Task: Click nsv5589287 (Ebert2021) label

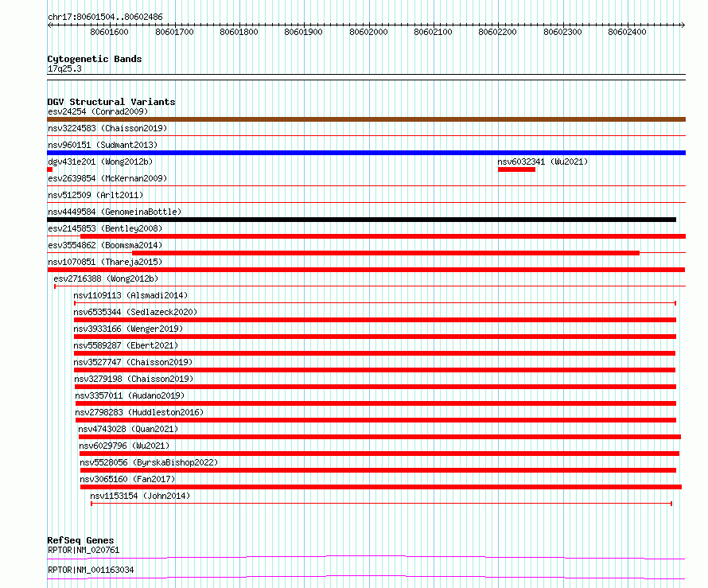Action: coord(126,345)
